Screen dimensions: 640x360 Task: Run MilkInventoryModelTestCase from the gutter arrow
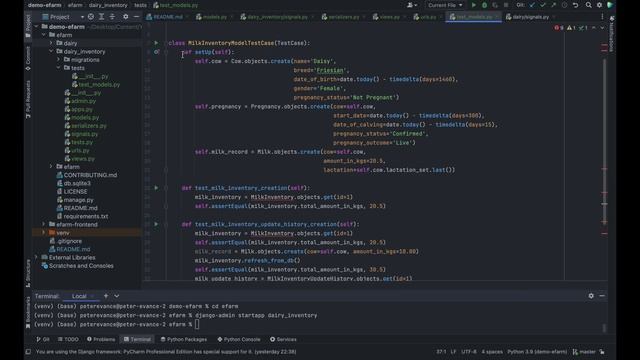(x=156, y=42)
